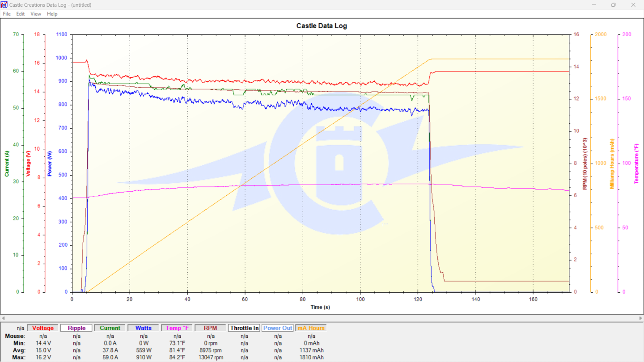Toggle the mA Hours series button
The height and width of the screenshot is (362, 644).
(311, 328)
